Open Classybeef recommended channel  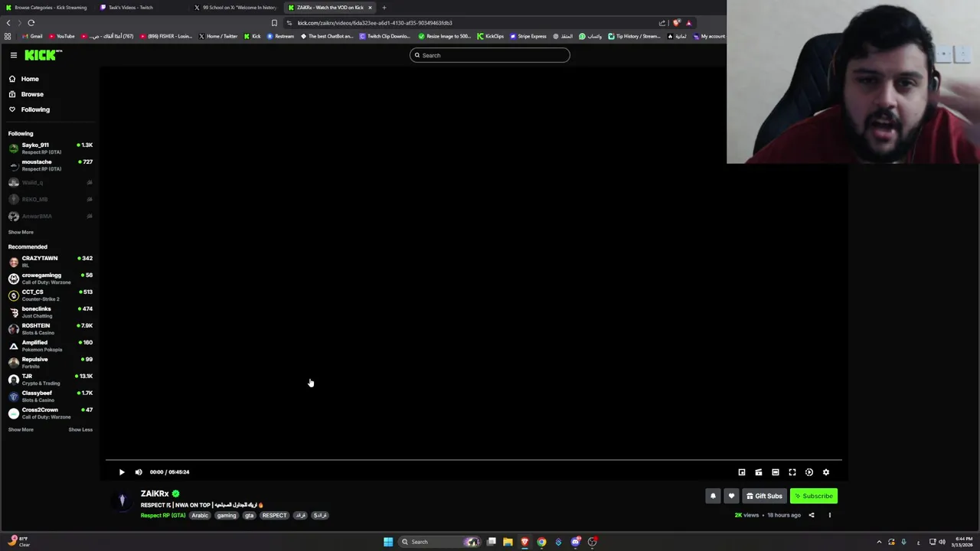point(50,396)
